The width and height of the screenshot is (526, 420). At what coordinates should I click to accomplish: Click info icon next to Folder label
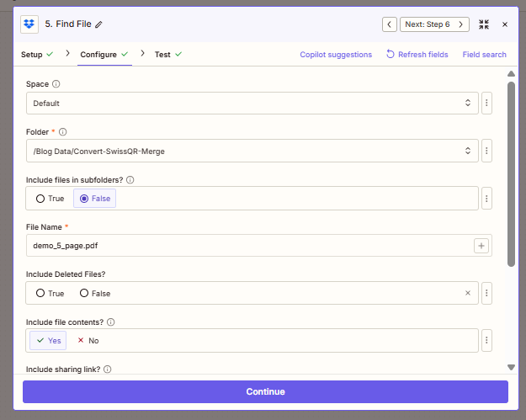tap(63, 132)
